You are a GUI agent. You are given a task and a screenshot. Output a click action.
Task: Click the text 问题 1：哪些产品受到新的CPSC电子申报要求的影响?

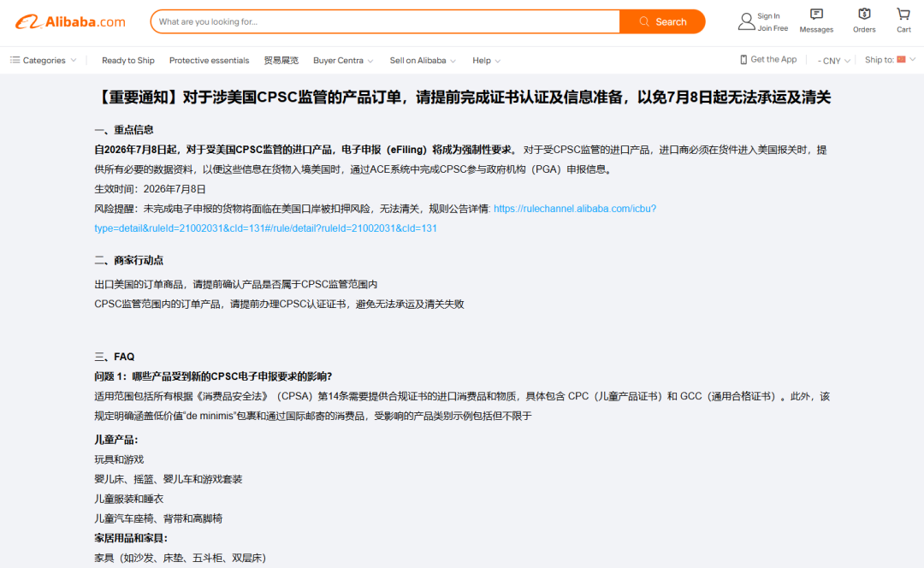pos(213,376)
